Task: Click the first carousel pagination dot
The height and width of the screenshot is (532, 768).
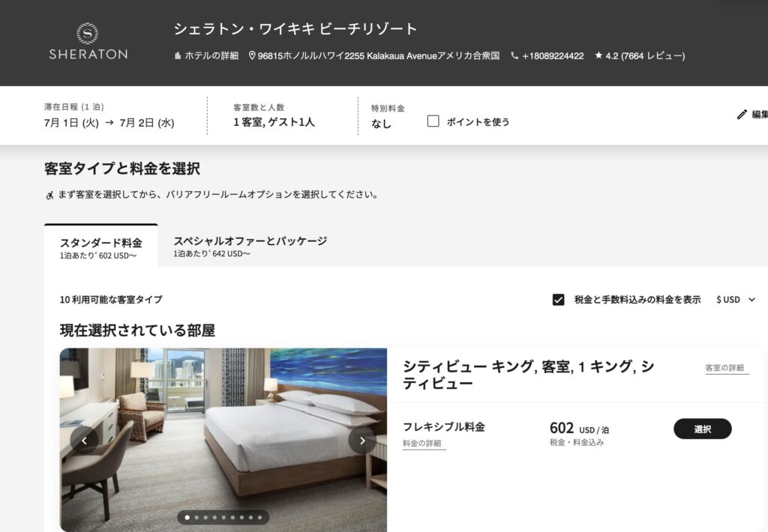Action: coord(187,517)
